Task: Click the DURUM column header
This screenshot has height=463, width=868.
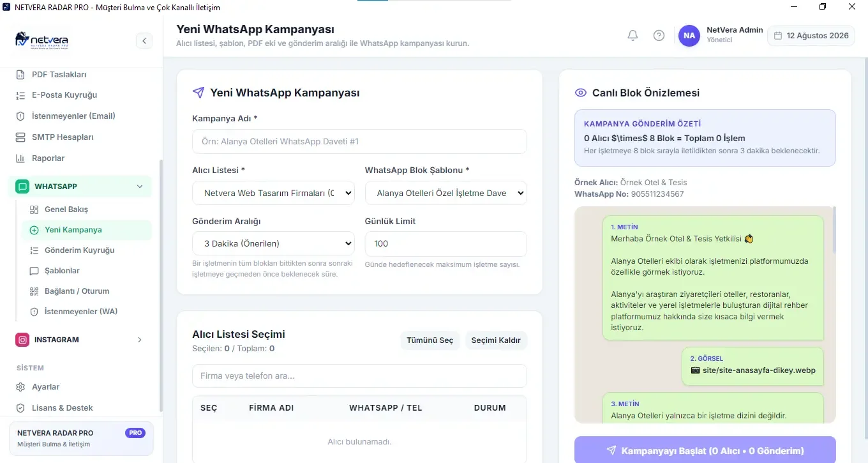Action: 490,408
